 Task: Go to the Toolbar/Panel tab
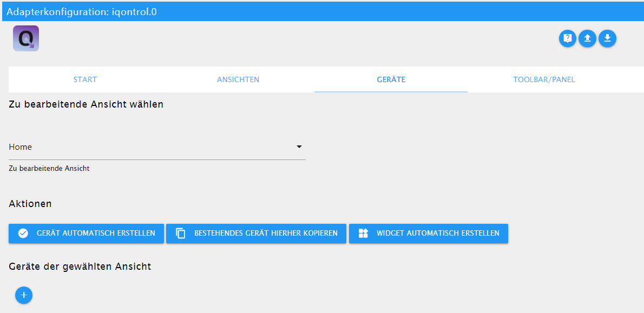544,79
